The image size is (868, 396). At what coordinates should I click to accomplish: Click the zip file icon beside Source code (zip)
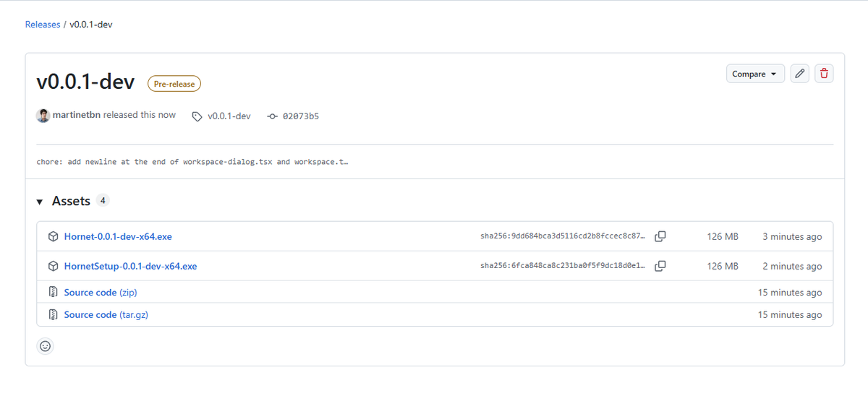click(x=54, y=293)
